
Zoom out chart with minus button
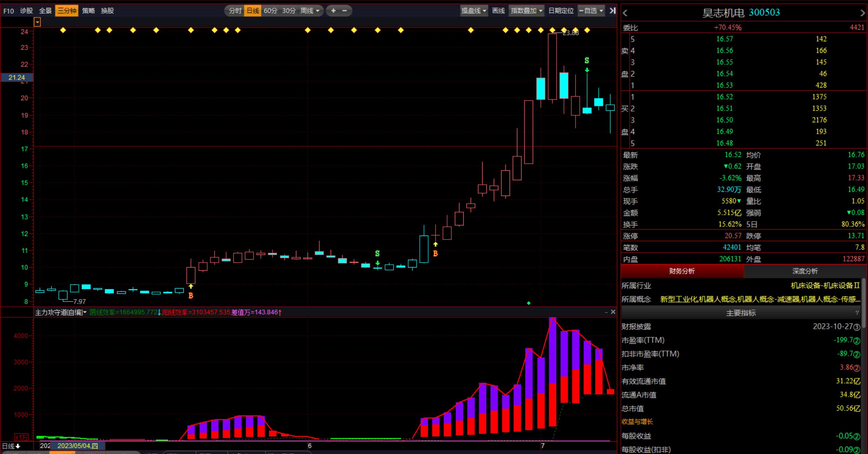(345, 11)
